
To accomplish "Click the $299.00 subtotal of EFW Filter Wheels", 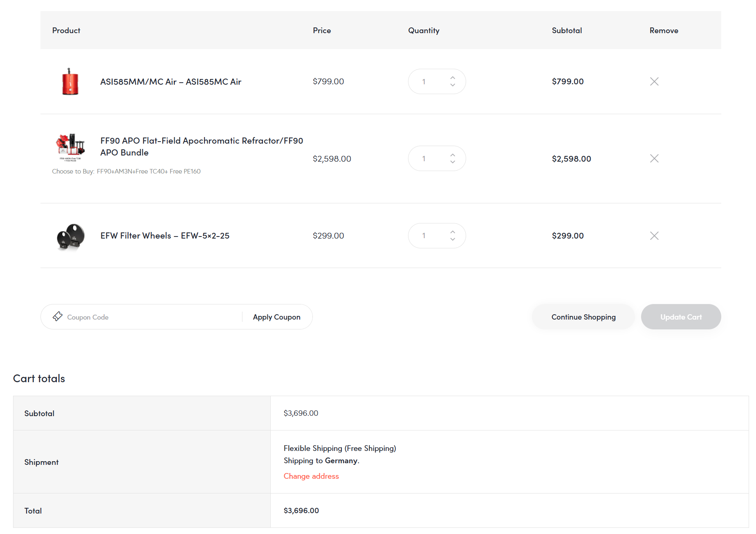I will click(568, 236).
